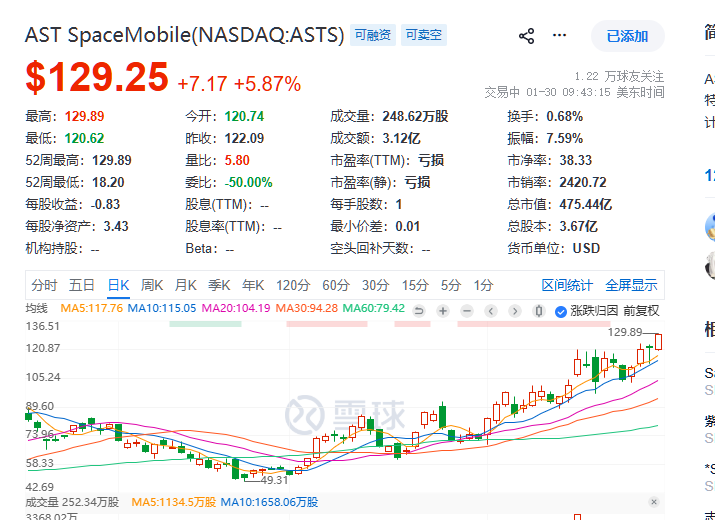Click the 可卖空 tag
Viewport: 715px width, 520px height.
coord(424,35)
